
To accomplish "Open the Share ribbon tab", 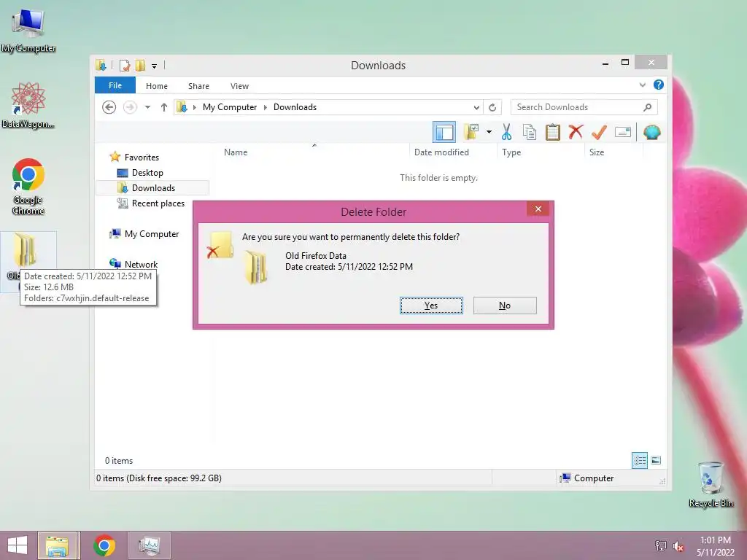I will [198, 86].
